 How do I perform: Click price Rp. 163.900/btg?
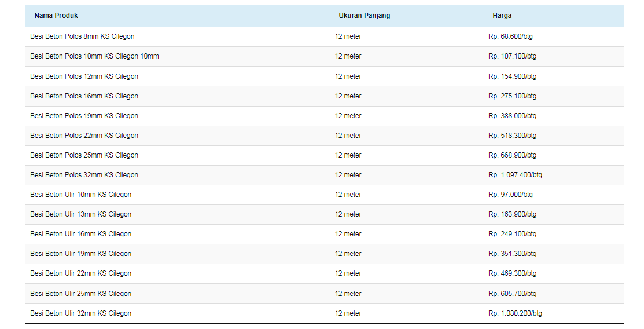(x=513, y=214)
